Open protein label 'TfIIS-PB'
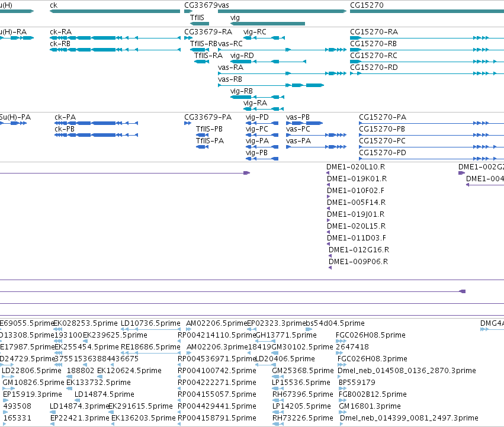504x427 pixels. click(x=209, y=129)
